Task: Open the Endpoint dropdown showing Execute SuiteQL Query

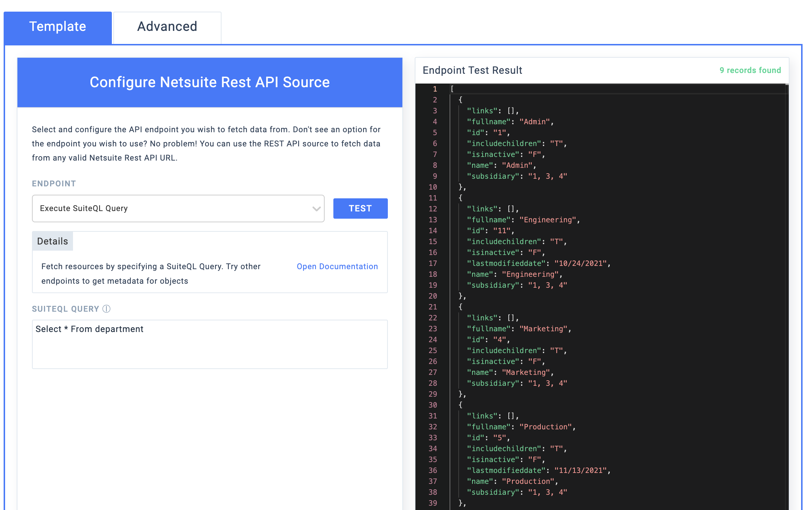Action: pyautogui.click(x=178, y=209)
